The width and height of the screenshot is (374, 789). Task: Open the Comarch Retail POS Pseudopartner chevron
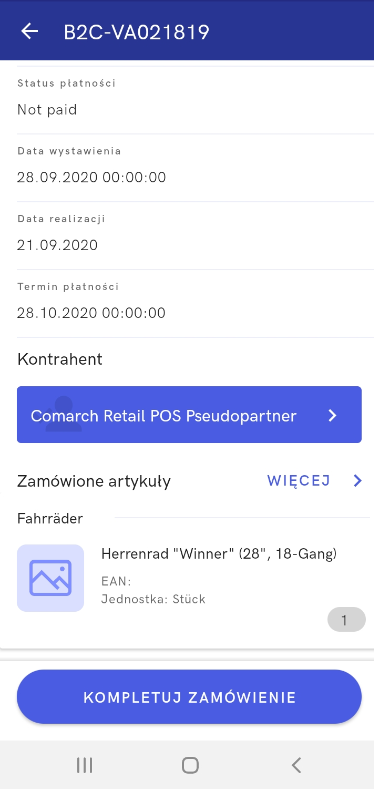coord(332,415)
